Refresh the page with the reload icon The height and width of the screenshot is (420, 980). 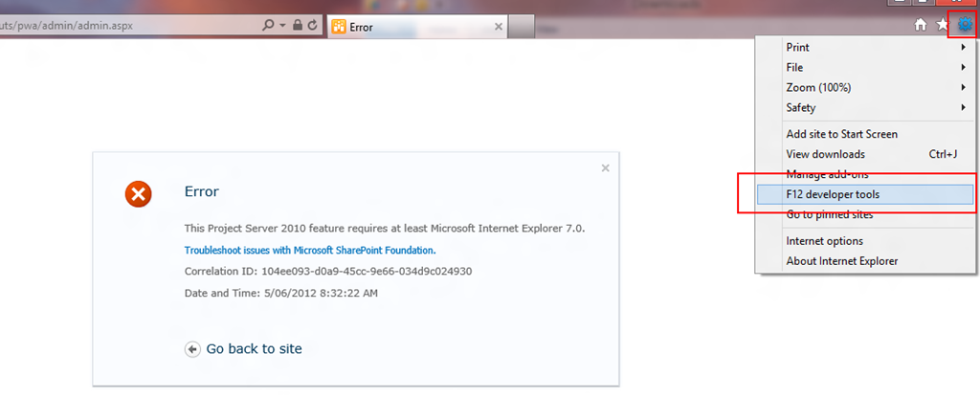click(x=313, y=26)
